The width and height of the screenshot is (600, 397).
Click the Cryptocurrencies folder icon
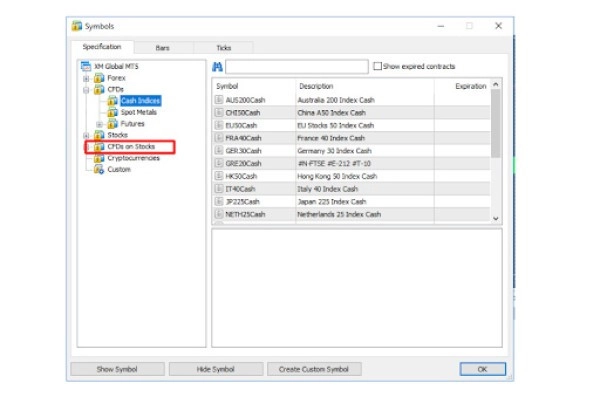coord(99,158)
